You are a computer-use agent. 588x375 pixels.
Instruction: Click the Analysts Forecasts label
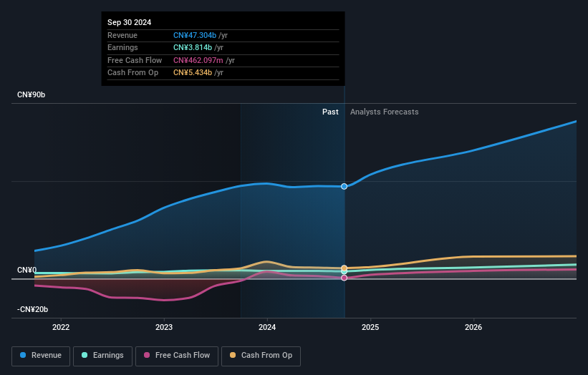[385, 112]
